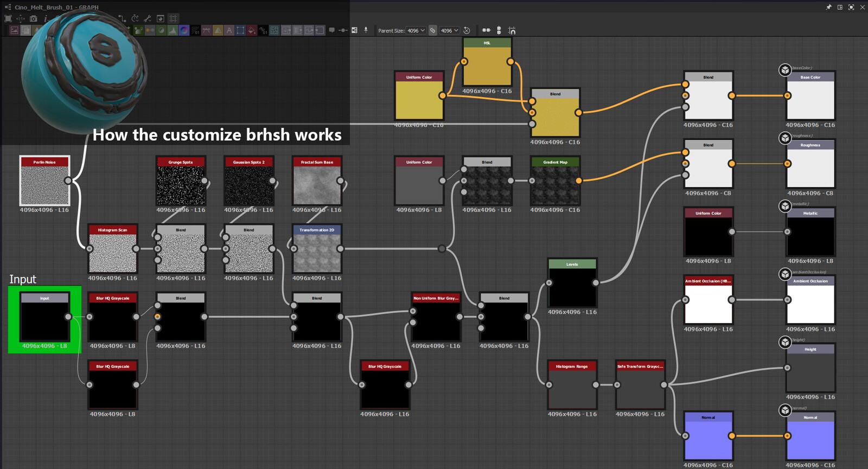Viewport: 868px width, 469px height.
Task: Add a Value Processor node from toolbar
Action: coord(263,30)
